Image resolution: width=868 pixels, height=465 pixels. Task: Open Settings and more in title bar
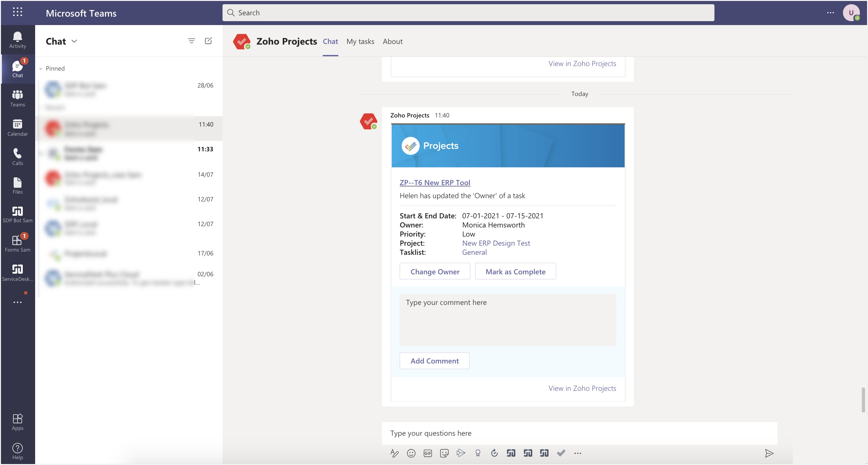(830, 13)
